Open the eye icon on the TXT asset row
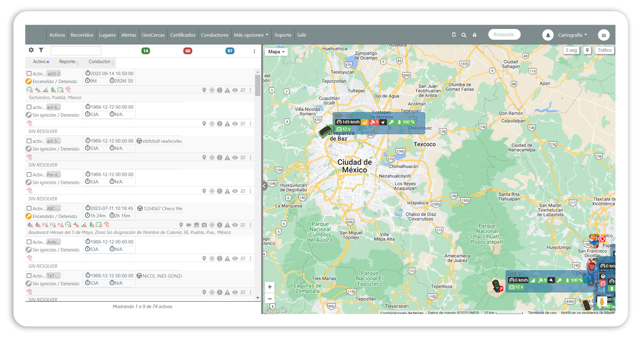 point(235,292)
